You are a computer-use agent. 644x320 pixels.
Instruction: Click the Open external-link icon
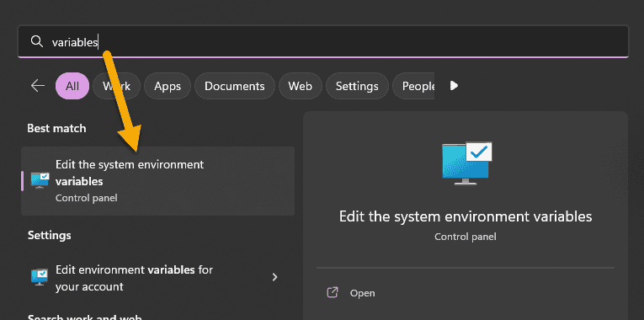332,292
